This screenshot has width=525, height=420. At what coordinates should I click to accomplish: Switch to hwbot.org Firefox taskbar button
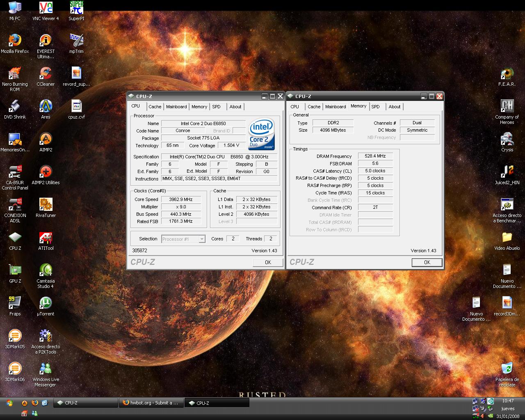click(x=151, y=403)
